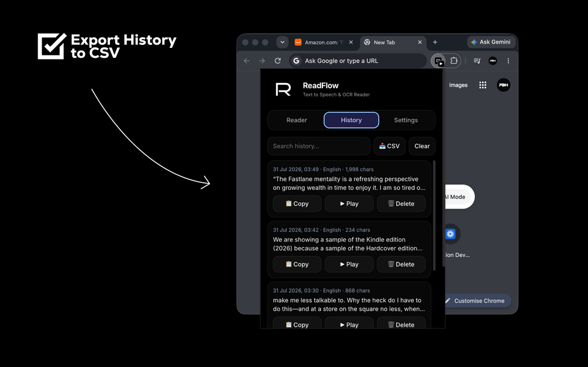Export history with the CSV button

tap(389, 146)
